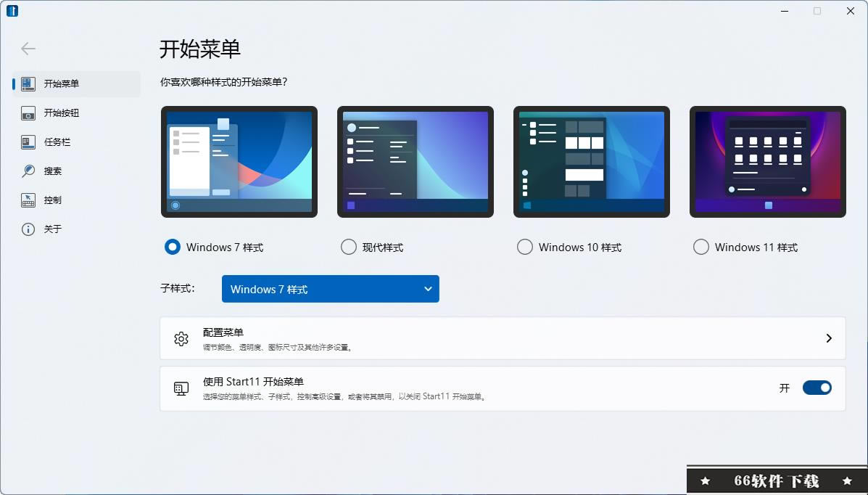Viewport: 868px width, 495px height.
Task: Select the Windows 7 样式 radio button
Action: tap(172, 247)
